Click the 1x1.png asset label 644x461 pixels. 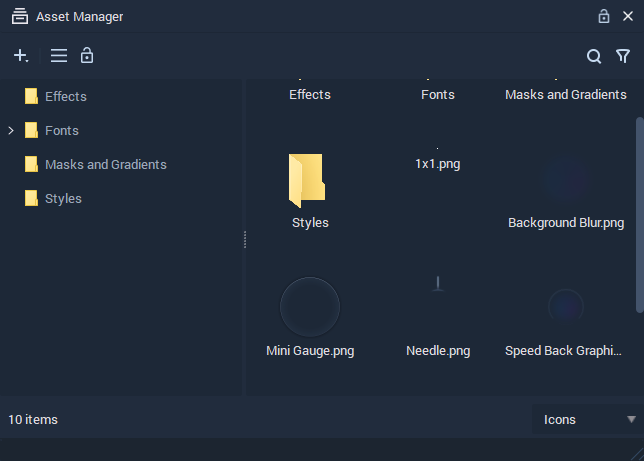click(438, 164)
